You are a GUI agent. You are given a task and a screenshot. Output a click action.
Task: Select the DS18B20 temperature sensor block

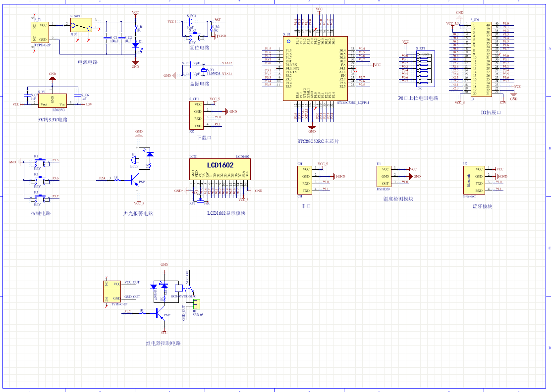tap(385, 177)
